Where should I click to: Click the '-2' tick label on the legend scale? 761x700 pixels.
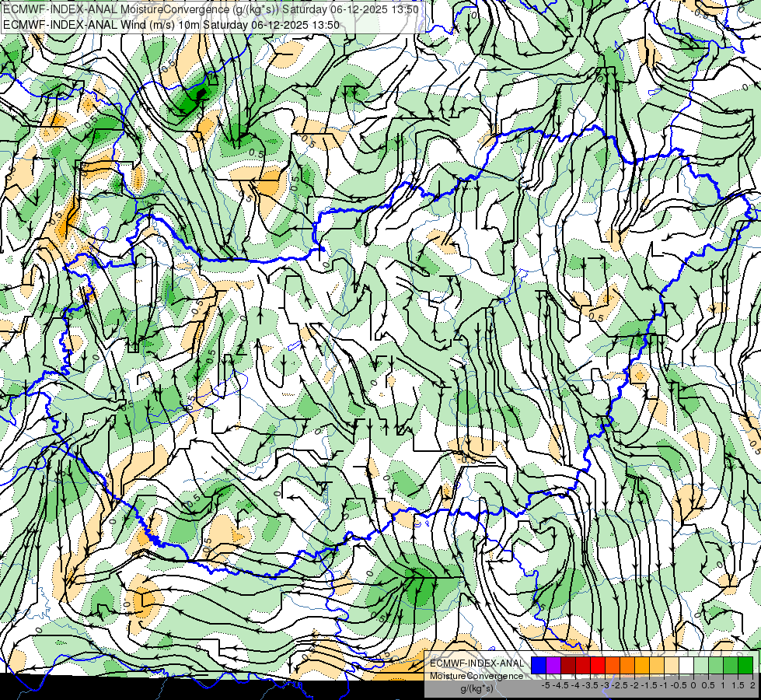[x=634, y=685]
